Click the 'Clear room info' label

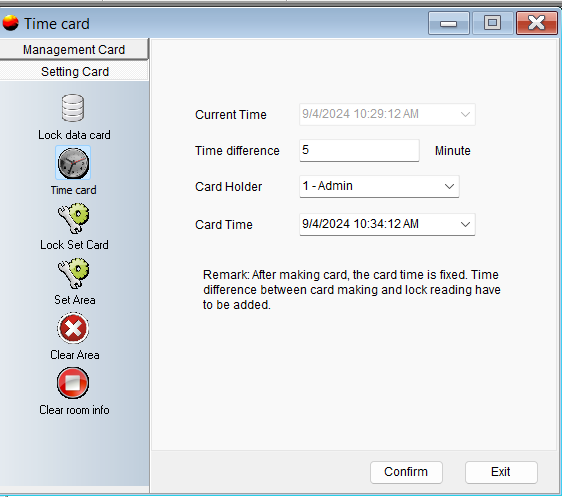[74, 410]
